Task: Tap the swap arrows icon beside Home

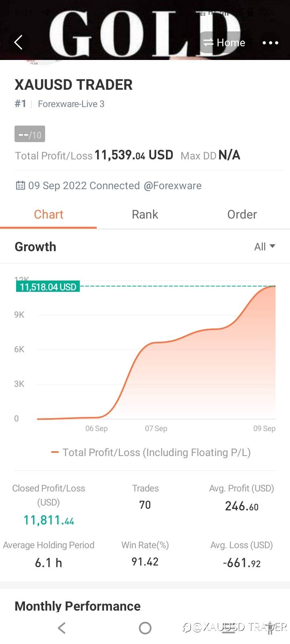Action: (208, 43)
